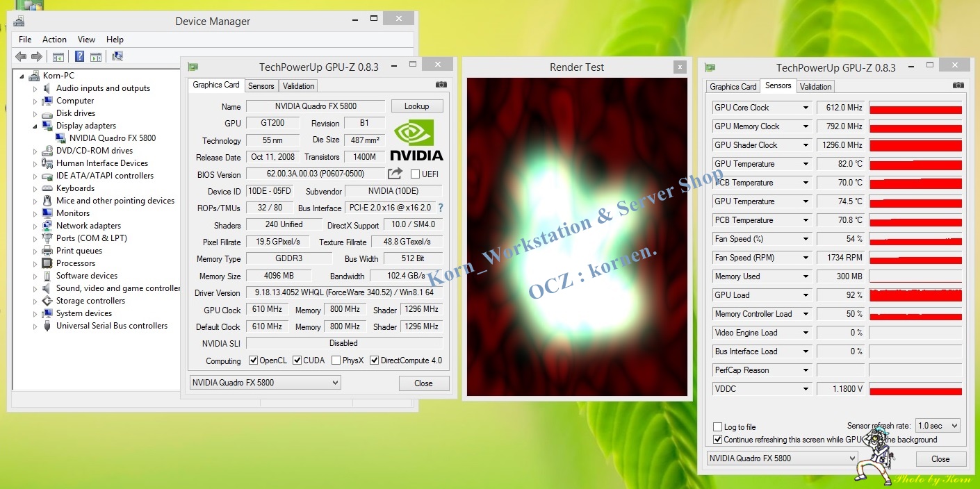Toggle the UEFI checkbox
This screenshot has height=489, width=980.
[x=415, y=174]
